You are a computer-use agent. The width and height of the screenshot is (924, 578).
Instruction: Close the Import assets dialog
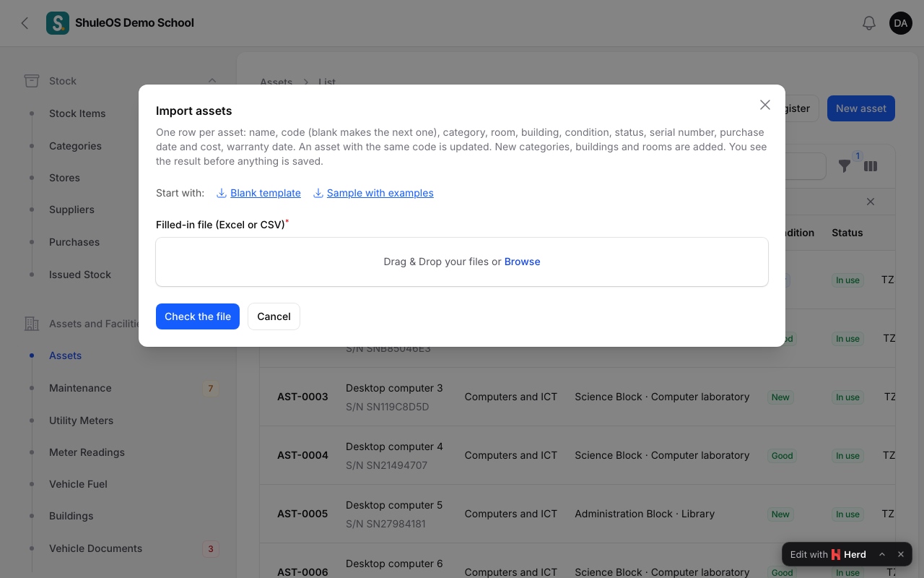(x=765, y=105)
